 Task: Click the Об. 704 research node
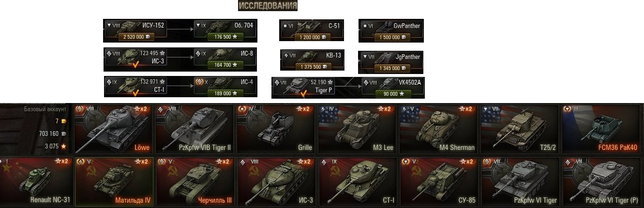225,30
